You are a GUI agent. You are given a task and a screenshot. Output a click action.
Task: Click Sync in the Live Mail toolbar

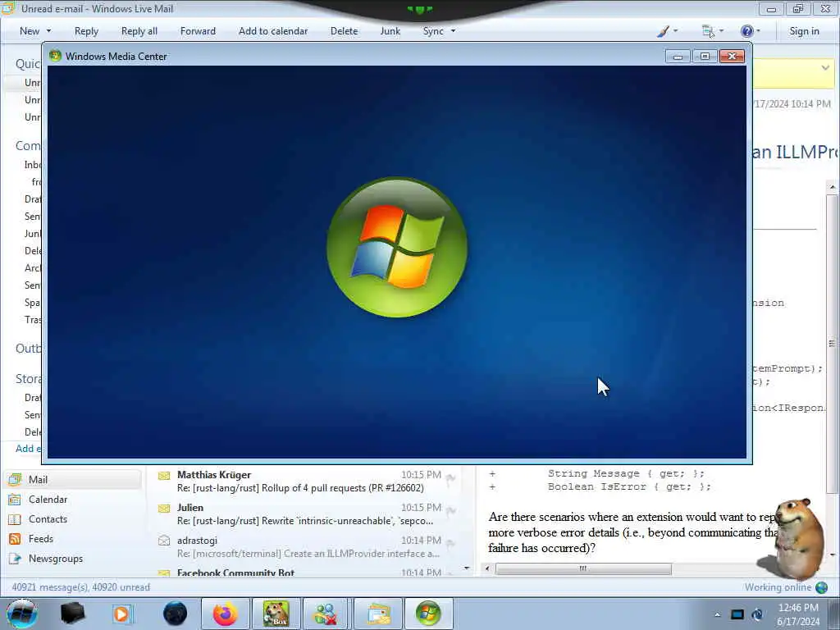point(433,31)
